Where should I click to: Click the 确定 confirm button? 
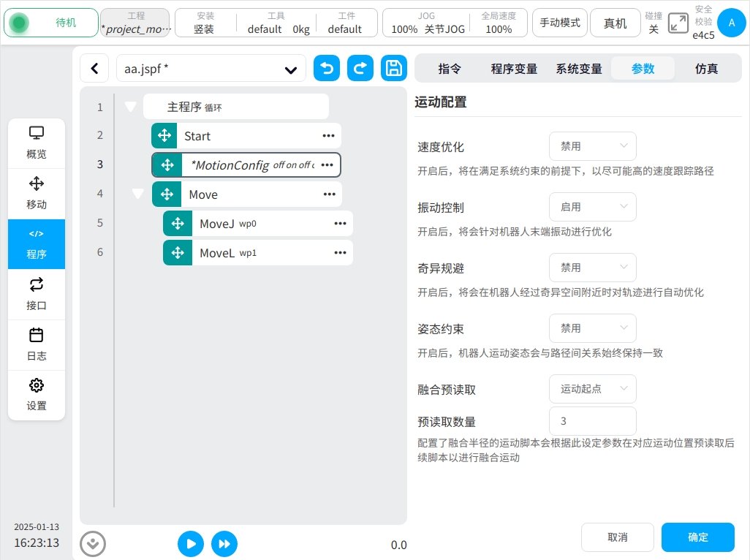click(697, 537)
